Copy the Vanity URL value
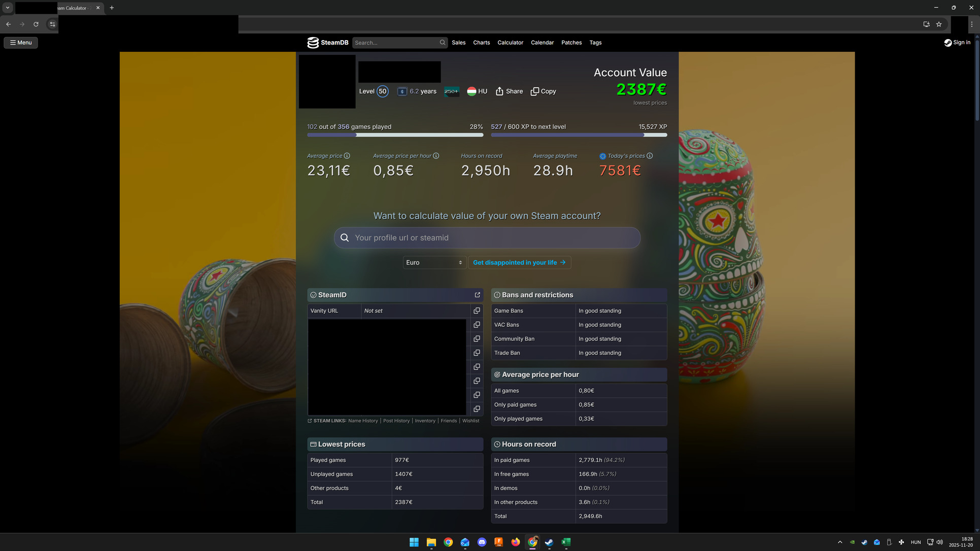 (x=477, y=311)
